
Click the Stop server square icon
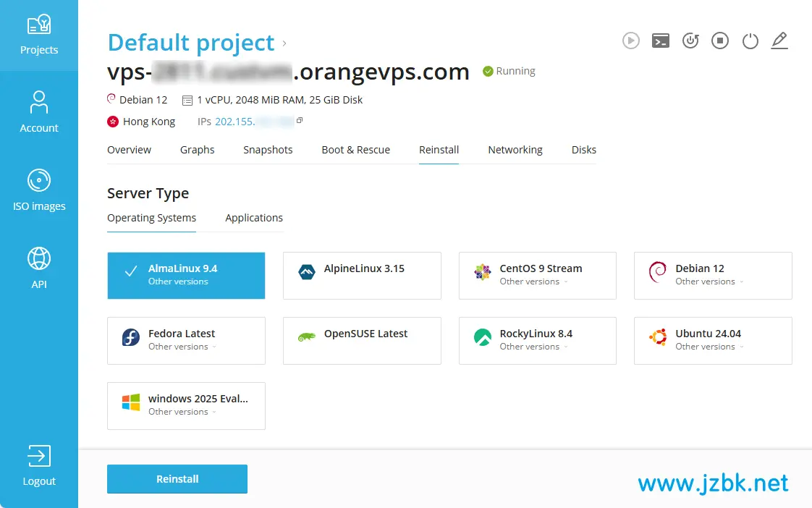[x=720, y=41]
